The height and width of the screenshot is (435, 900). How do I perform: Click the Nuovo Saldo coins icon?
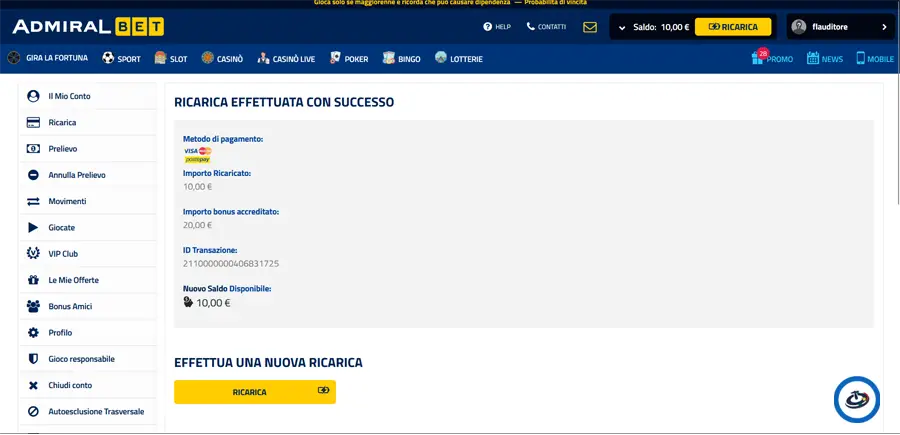(188, 302)
